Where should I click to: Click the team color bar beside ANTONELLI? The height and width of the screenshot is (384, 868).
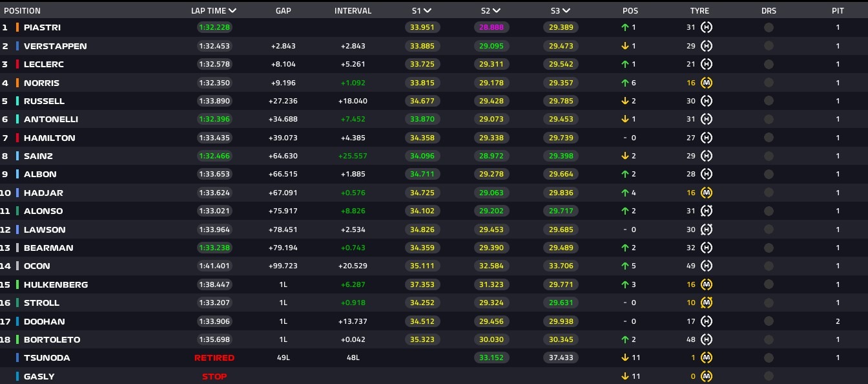[17, 120]
